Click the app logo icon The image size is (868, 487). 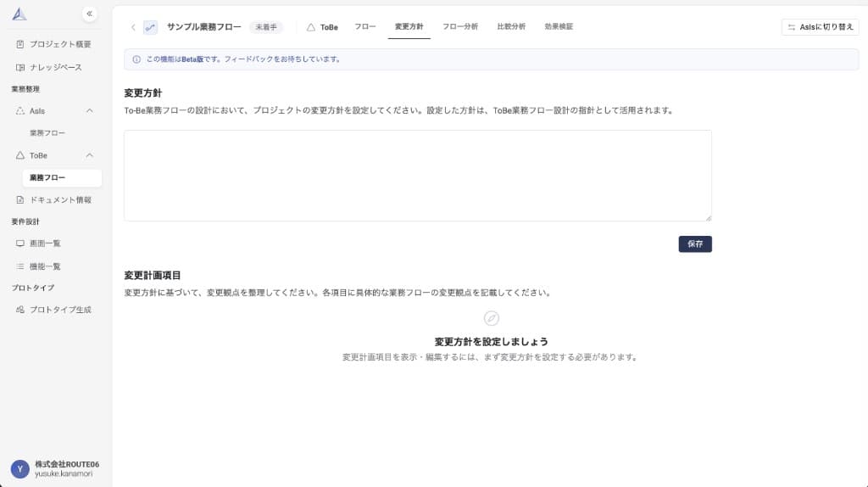coord(19,14)
